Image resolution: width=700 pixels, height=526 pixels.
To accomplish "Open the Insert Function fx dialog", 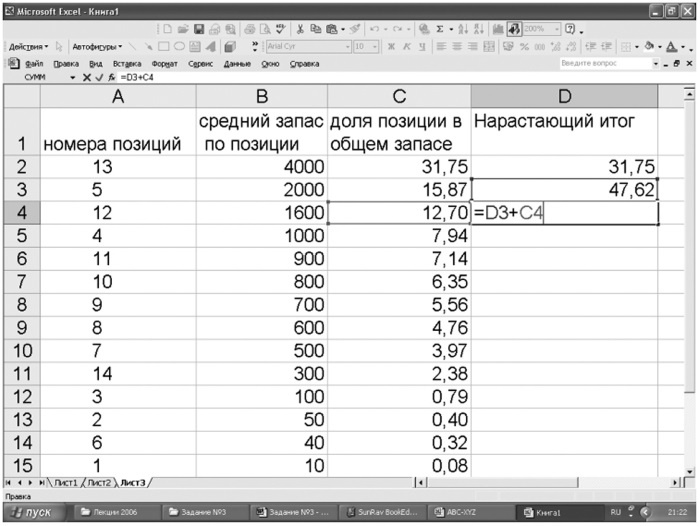I will tap(109, 76).
